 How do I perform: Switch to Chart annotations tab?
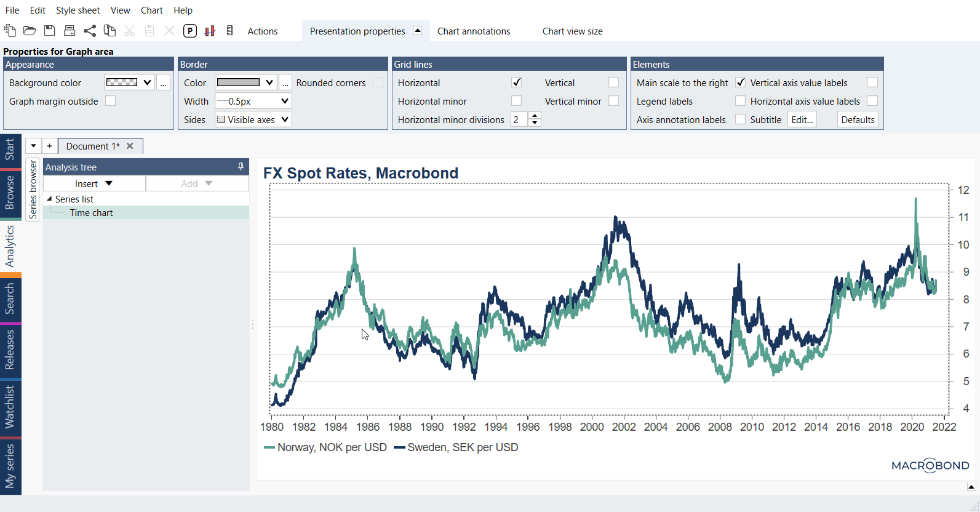[x=474, y=31]
